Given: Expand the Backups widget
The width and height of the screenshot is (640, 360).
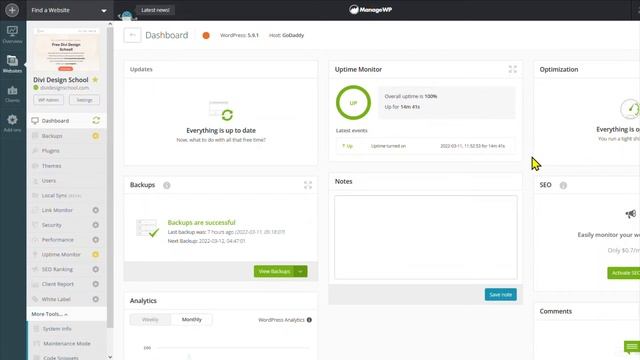Looking at the screenshot, I should 308,185.
